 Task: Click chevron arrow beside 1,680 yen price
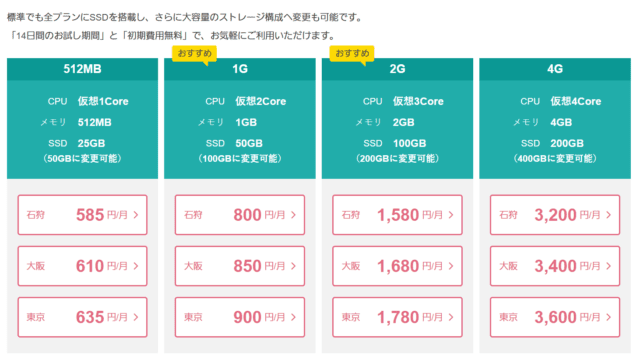[451, 266]
